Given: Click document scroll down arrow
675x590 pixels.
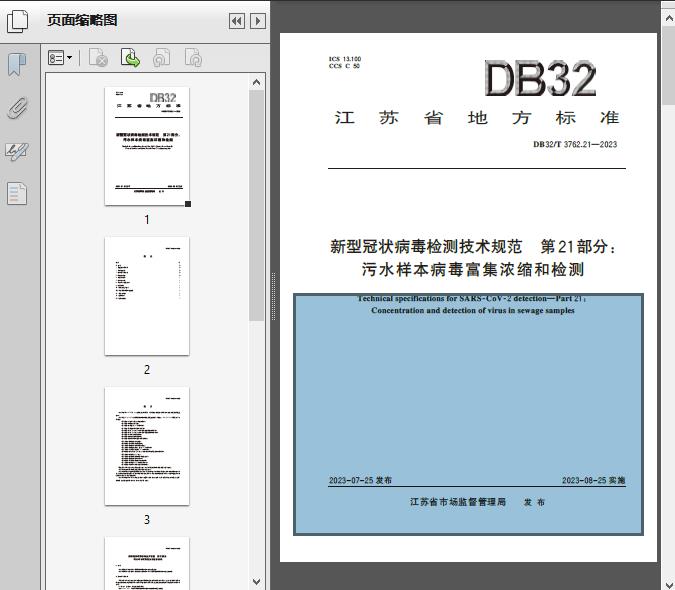Looking at the screenshot, I should (x=669, y=584).
